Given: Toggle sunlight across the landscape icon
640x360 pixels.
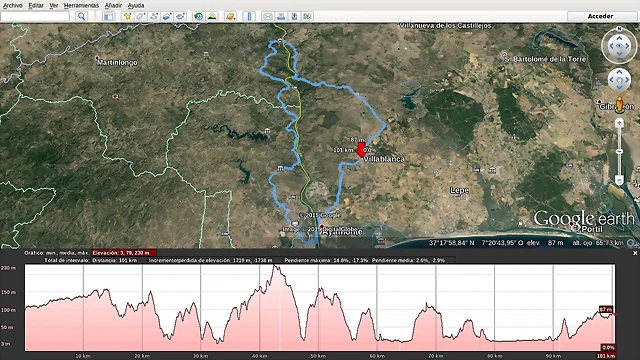Looking at the screenshot, I should (x=212, y=16).
